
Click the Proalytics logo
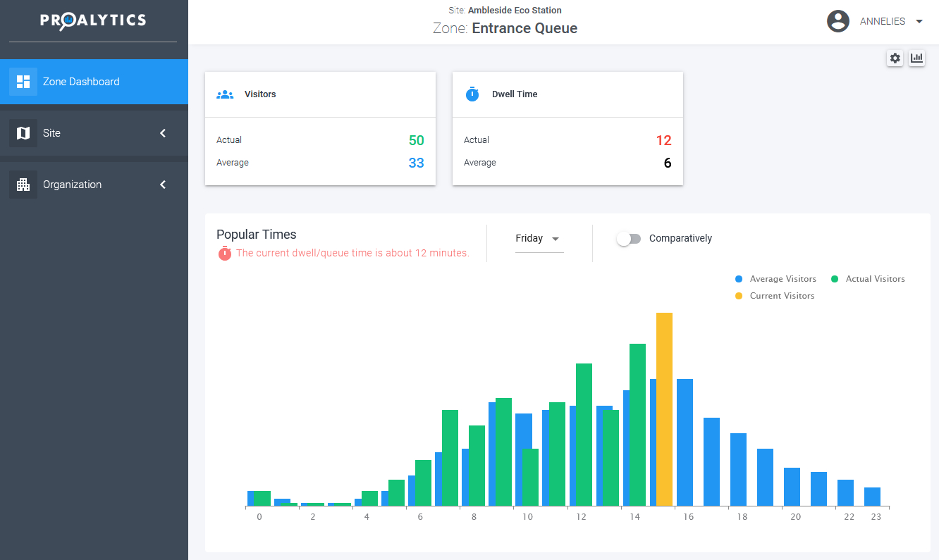(x=93, y=21)
